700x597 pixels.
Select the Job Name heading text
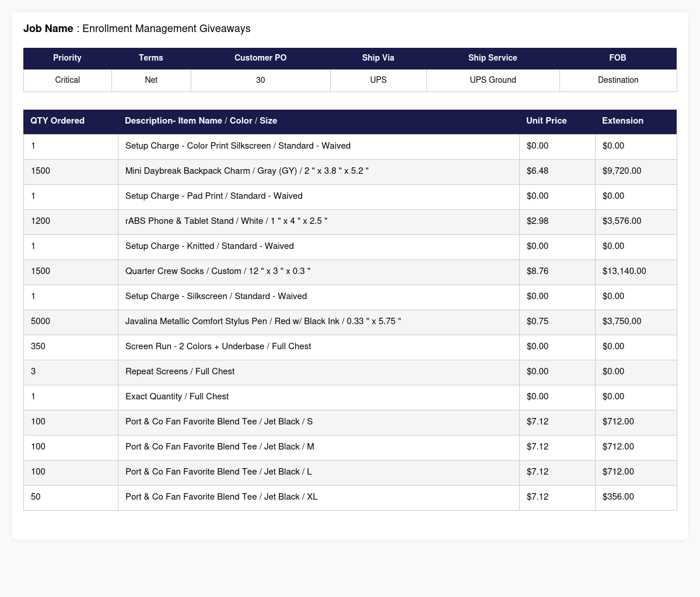tap(136, 29)
